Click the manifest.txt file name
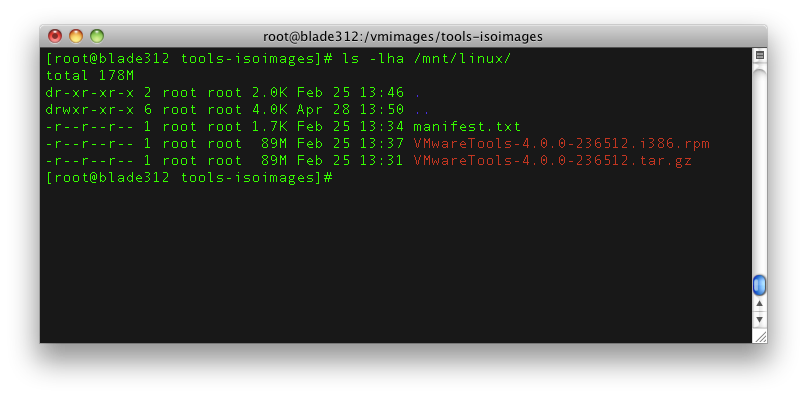The image size is (807, 398). pyautogui.click(x=467, y=127)
